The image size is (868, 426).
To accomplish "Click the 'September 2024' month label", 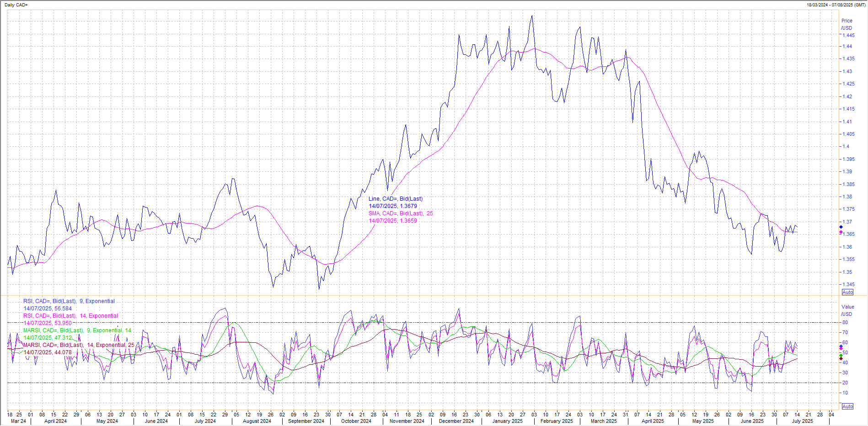I will coord(306,421).
